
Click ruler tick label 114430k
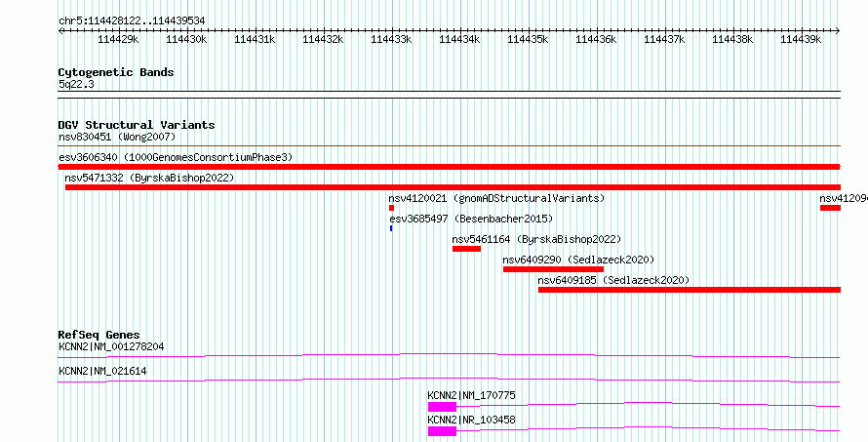coord(186,39)
